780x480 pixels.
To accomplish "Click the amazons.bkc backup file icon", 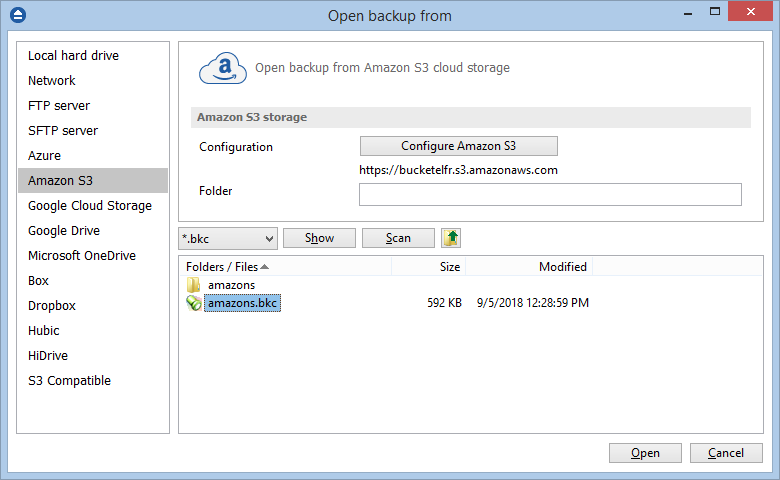I will 194,303.
